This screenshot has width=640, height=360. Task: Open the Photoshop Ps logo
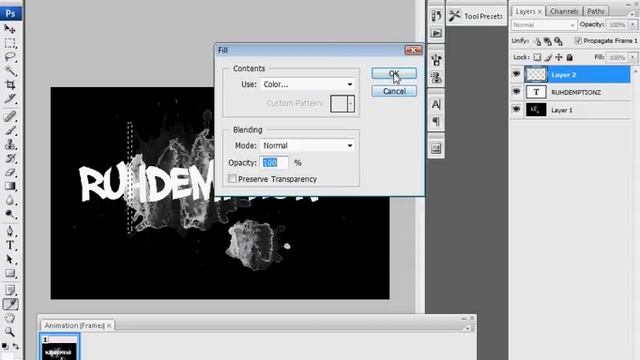(x=10, y=13)
